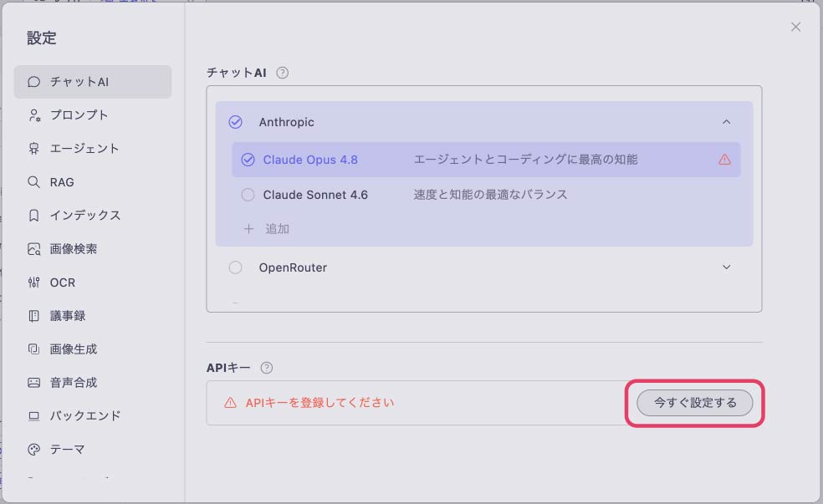Click the person-gear icon beside プロンプト
This screenshot has width=823, height=504.
pos(34,115)
